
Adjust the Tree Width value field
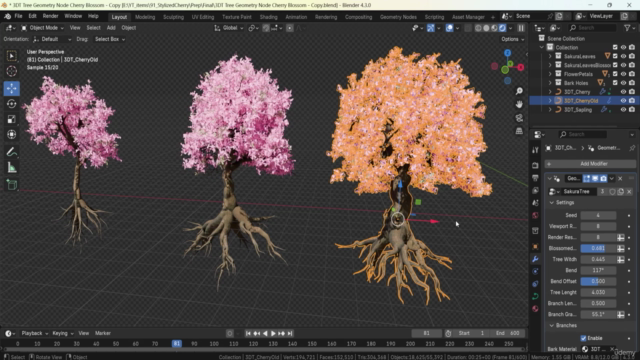click(x=598, y=259)
